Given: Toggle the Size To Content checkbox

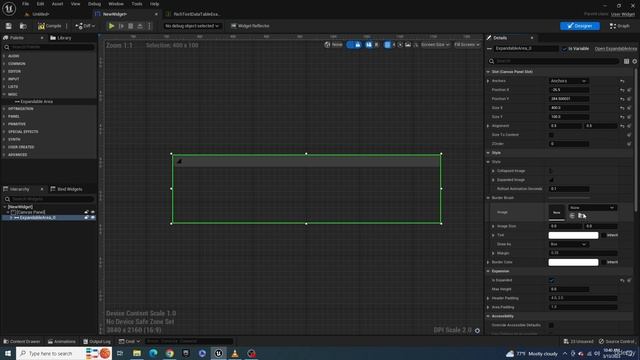Looking at the screenshot, I should point(551,135).
